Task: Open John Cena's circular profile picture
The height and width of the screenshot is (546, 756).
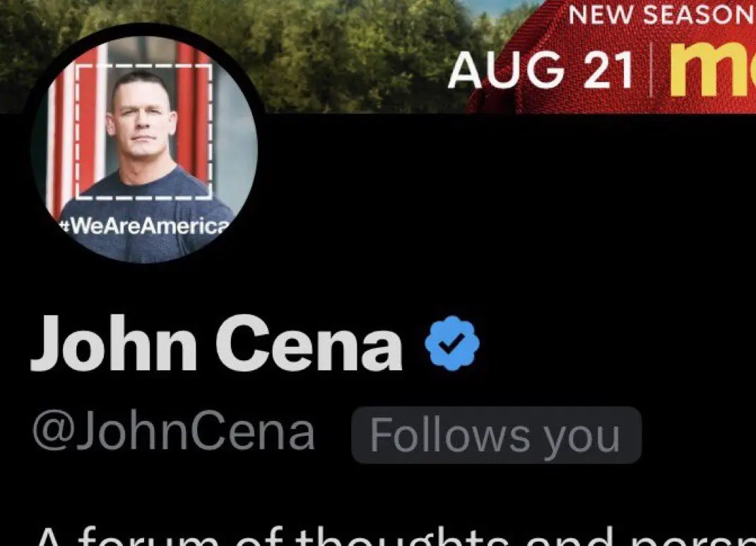Action: click(144, 149)
